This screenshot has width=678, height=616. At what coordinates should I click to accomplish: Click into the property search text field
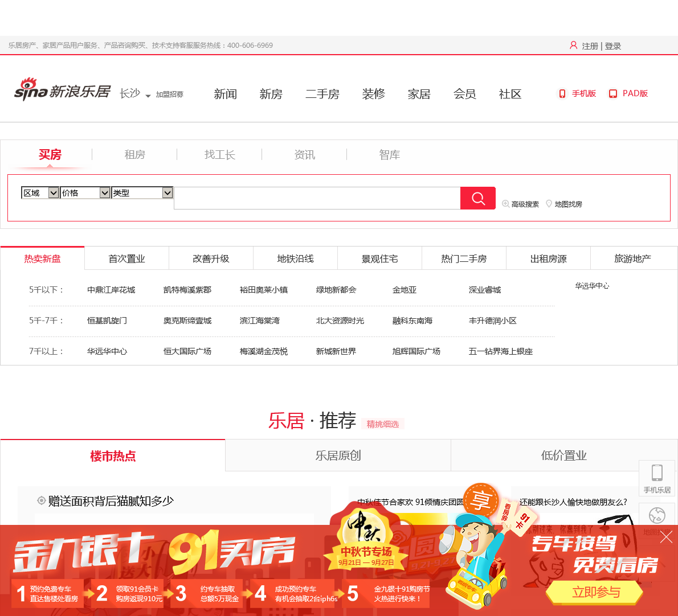point(317,198)
